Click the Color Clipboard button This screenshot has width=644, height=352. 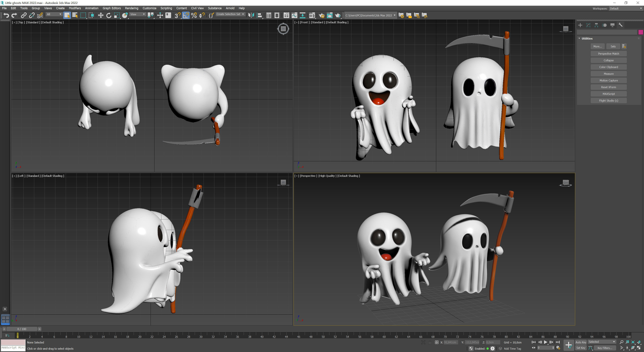point(608,67)
